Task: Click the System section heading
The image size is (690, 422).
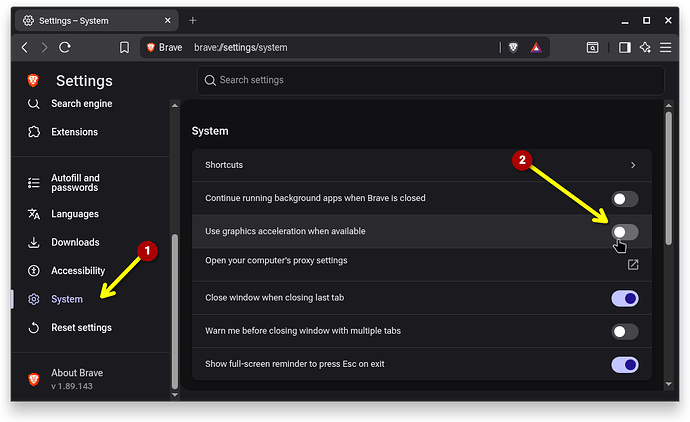Action: click(x=210, y=131)
